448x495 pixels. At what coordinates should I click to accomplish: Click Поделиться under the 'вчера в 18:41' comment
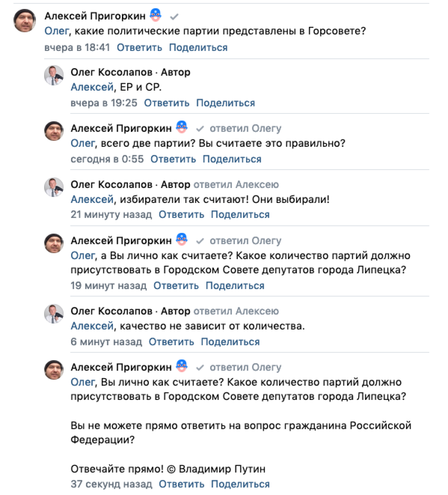click(199, 48)
